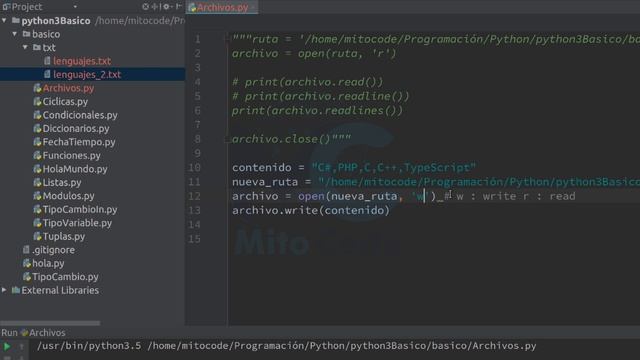Open hola.py file
Screen dimensions: 640x360
[48, 263]
